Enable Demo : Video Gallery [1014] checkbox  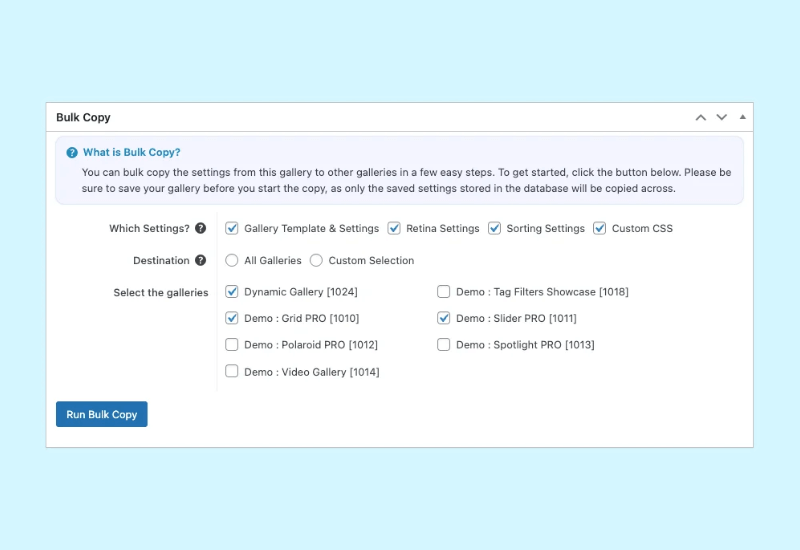click(x=232, y=372)
